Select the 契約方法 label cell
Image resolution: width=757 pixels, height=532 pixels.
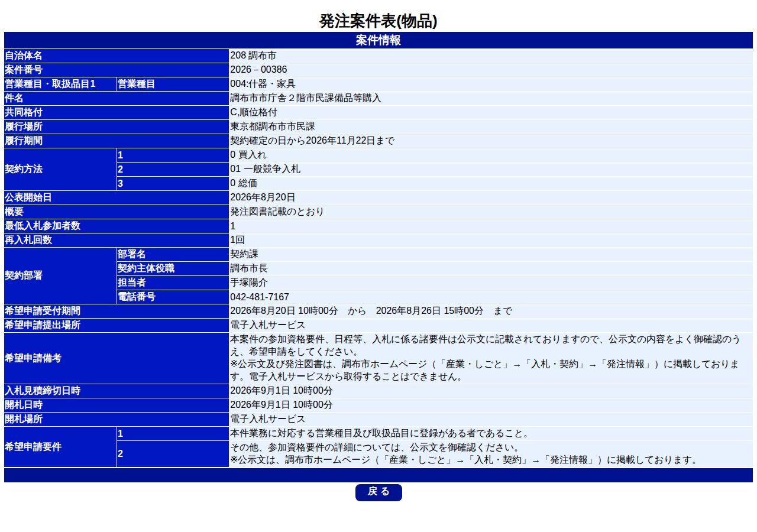point(60,169)
